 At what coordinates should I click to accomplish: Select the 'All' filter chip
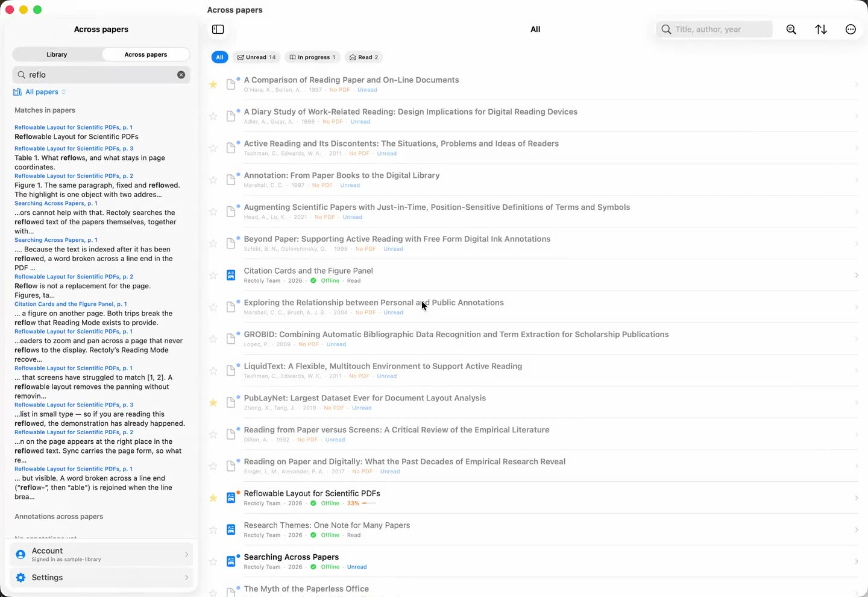(219, 57)
